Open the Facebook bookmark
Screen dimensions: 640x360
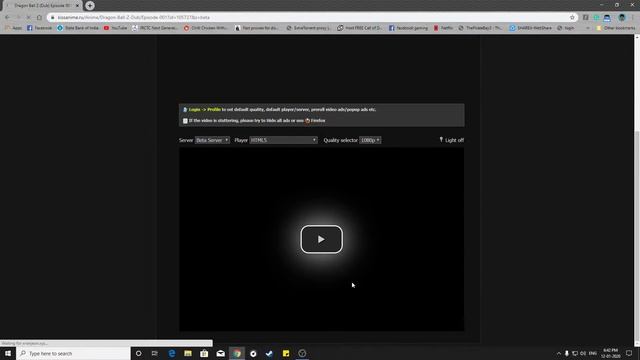[x=40, y=28]
